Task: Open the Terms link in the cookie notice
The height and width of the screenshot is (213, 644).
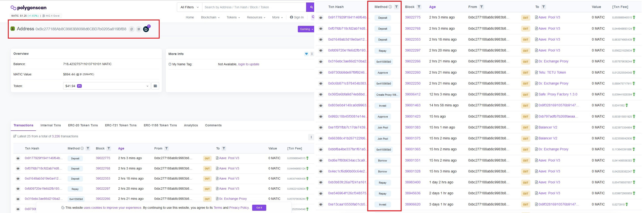Action: (218, 208)
